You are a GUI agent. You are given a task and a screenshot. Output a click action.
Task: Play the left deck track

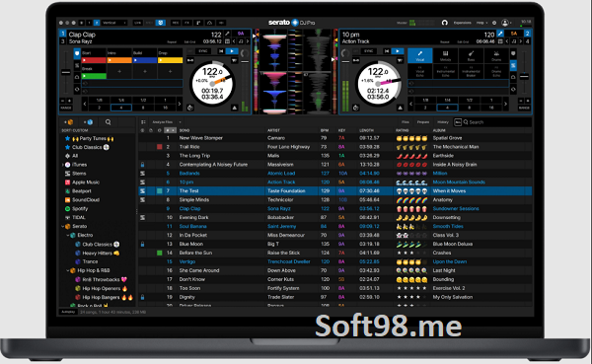coord(232,51)
